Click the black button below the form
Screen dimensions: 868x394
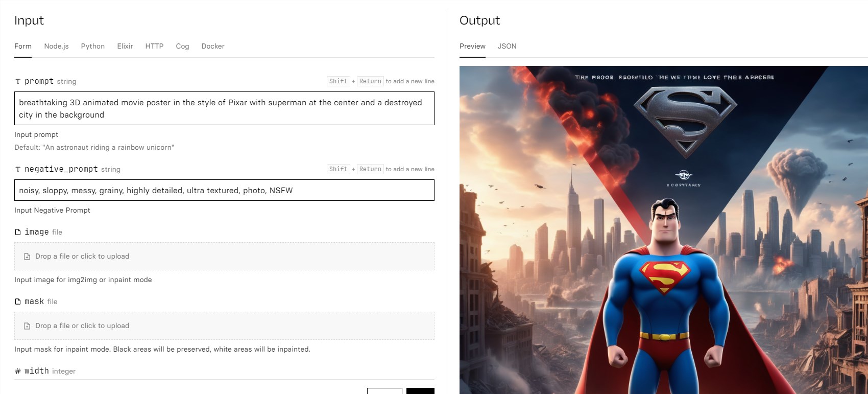click(x=420, y=391)
